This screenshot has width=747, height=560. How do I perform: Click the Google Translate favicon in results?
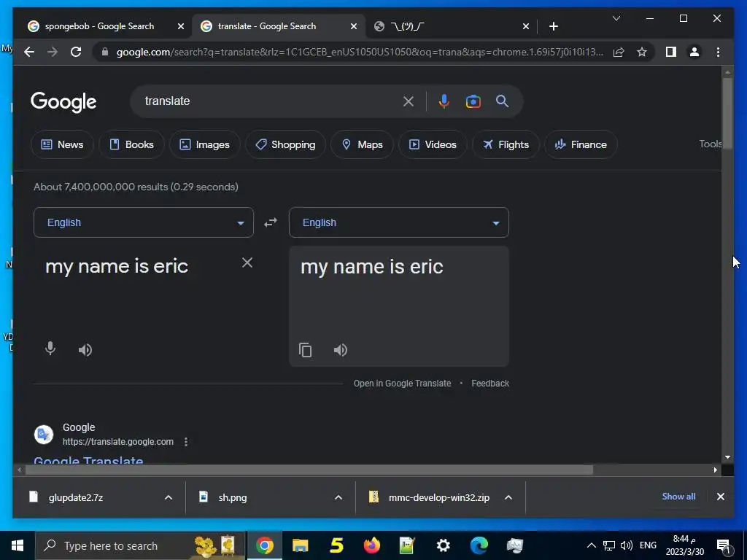point(43,435)
